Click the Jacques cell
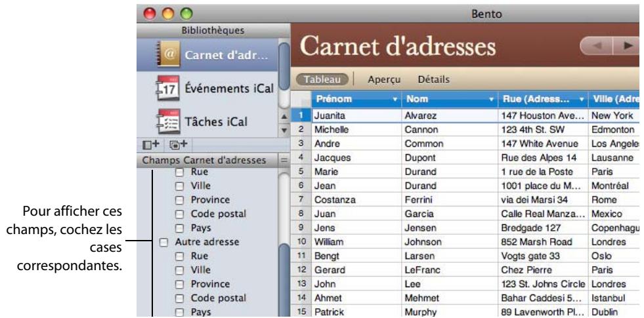Screen dimensions: 644x318 356,157
